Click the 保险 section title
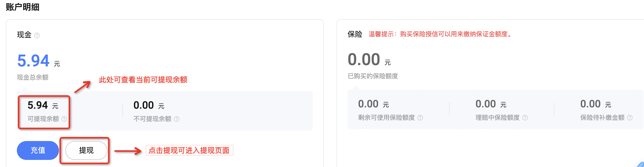The width and height of the screenshot is (644, 167). click(355, 34)
